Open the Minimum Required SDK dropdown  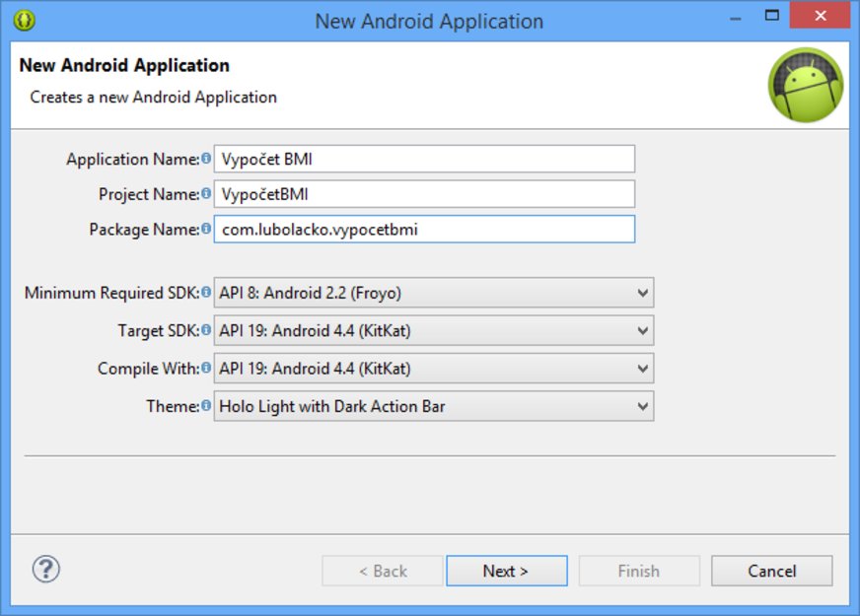click(x=642, y=293)
